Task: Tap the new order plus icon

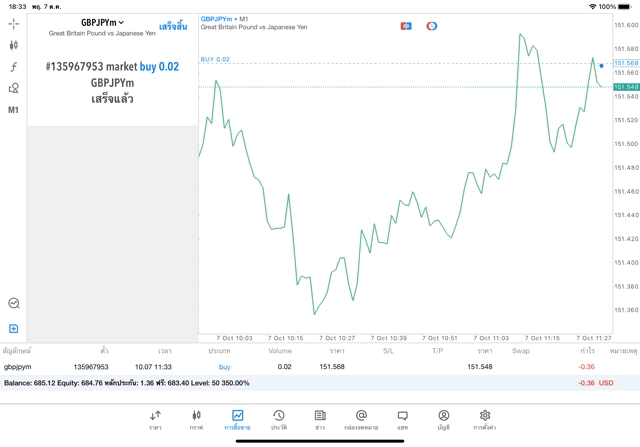Action: (x=13, y=329)
